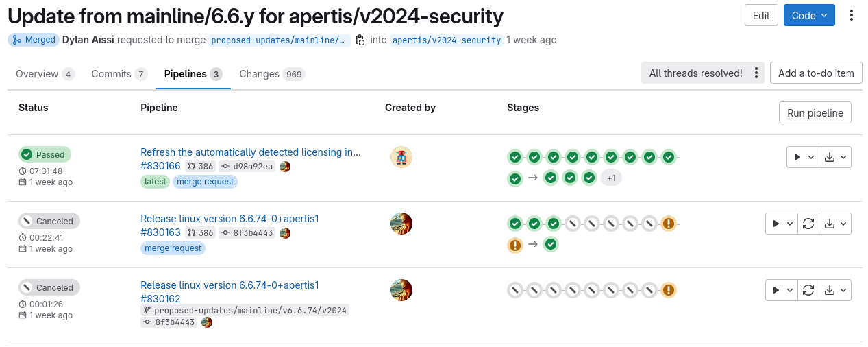Expand download artifacts dropdown for pipeline #830162
868x347 pixels.
coord(835,290)
